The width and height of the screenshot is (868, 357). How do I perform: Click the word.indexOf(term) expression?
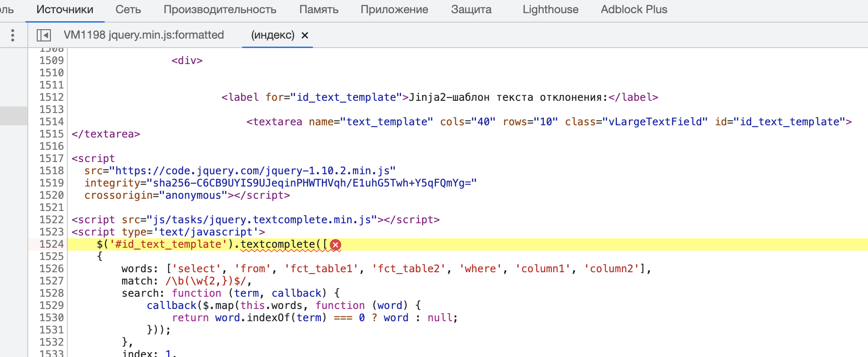271,317
